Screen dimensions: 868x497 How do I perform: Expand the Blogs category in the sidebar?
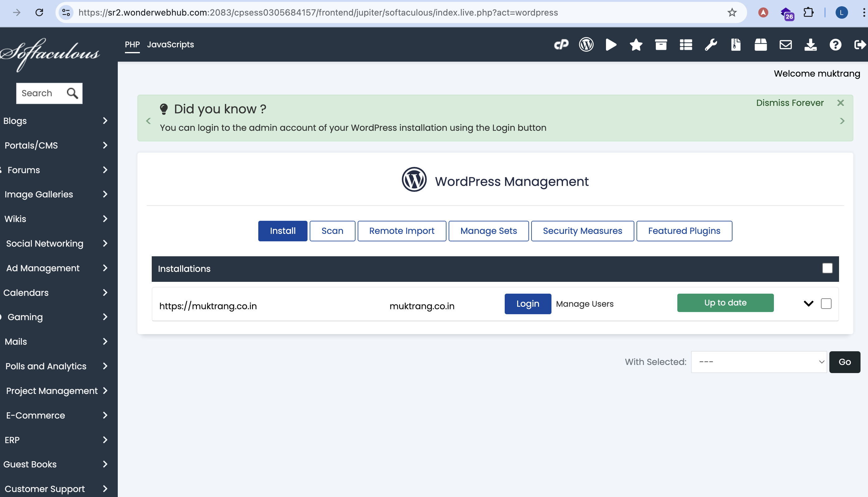(55, 121)
